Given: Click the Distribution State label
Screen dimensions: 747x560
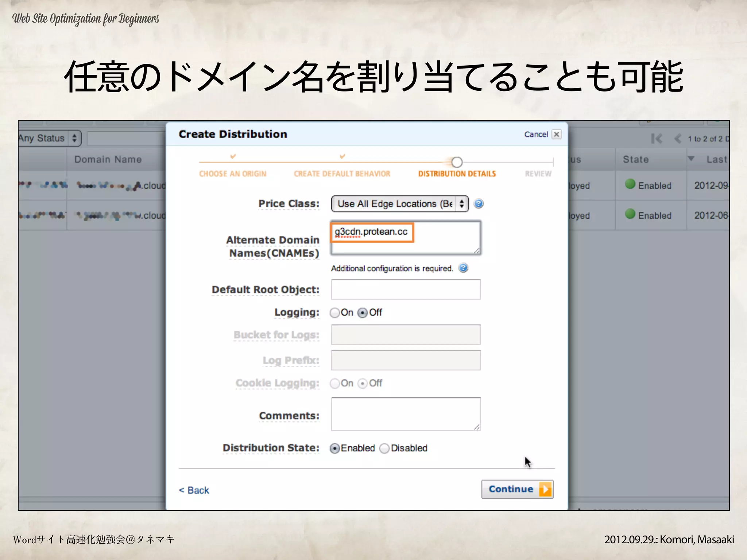Looking at the screenshot, I should pos(271,448).
